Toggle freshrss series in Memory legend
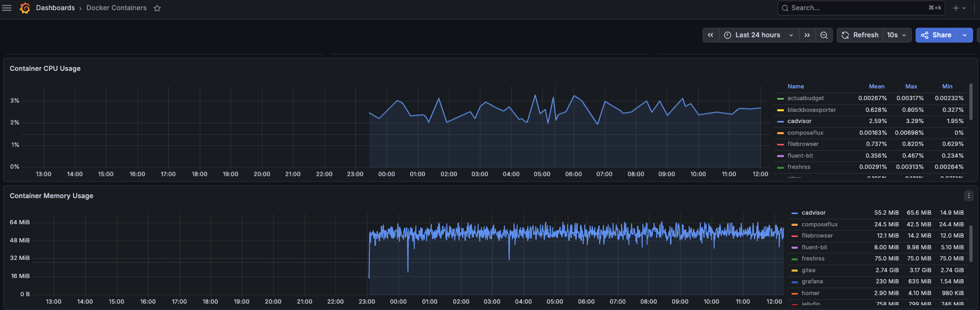Viewport: 980px width, 310px height. (813, 259)
